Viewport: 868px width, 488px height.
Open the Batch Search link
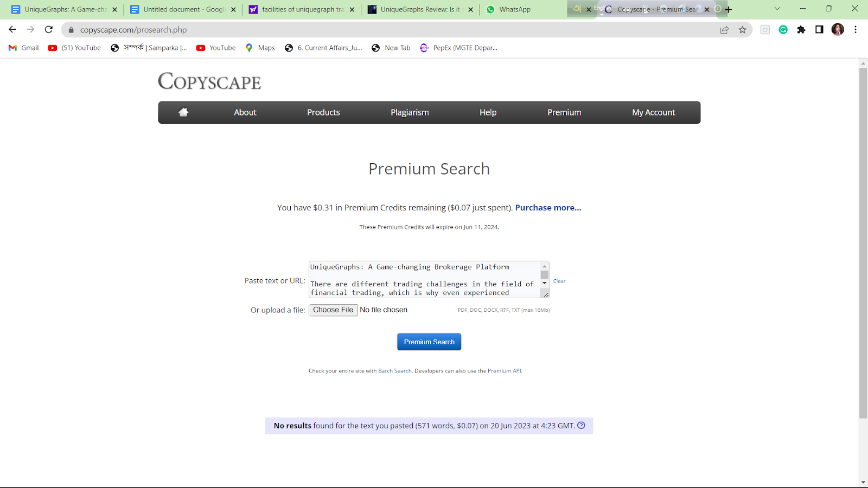click(x=395, y=371)
